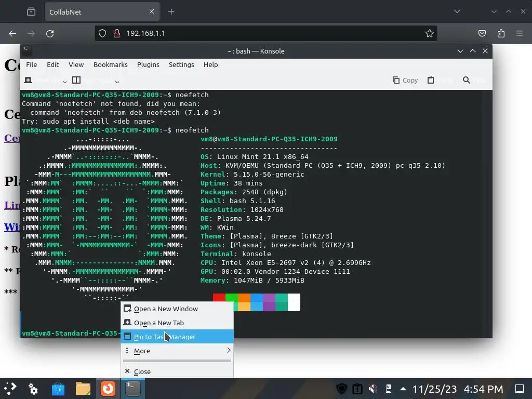Open the Help menu in Konsole

click(x=211, y=64)
